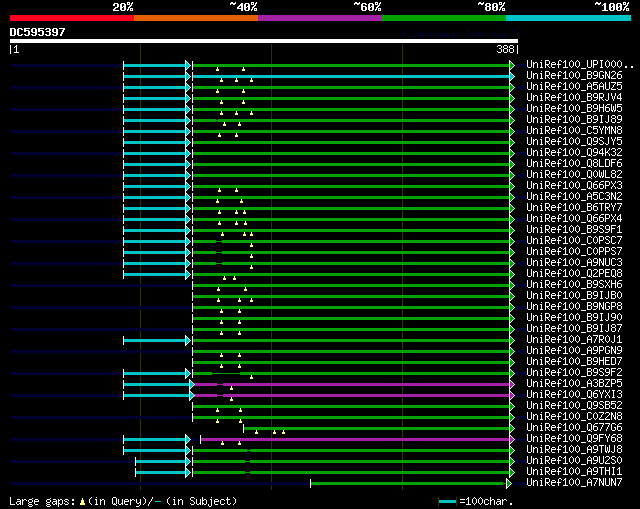The width and height of the screenshot is (640, 509).
Task: Click the orange ~40% identity legend bar
Action: click(x=196, y=18)
